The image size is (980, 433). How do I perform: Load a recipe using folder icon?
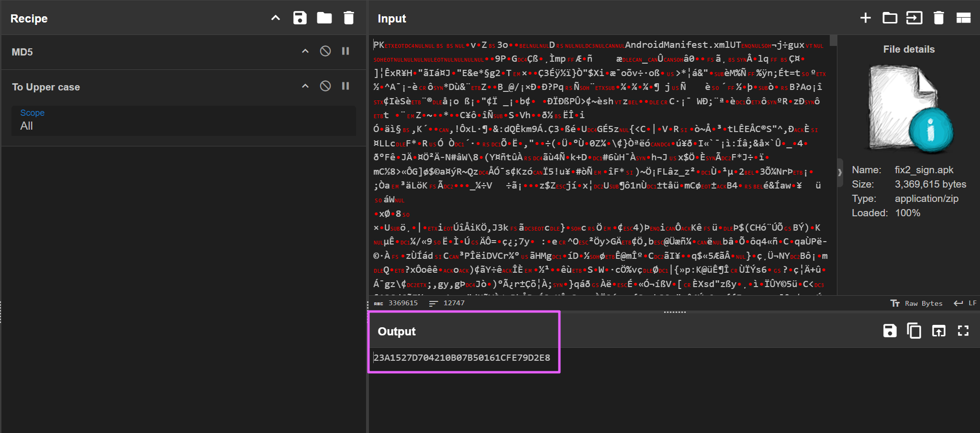coord(324,18)
